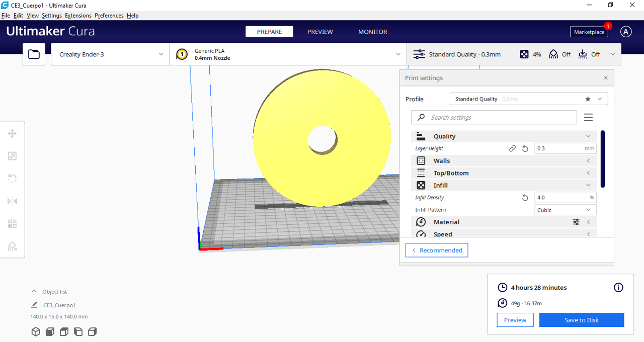The width and height of the screenshot is (644, 342).
Task: Click the extruder 1 nozzle icon
Action: (182, 54)
